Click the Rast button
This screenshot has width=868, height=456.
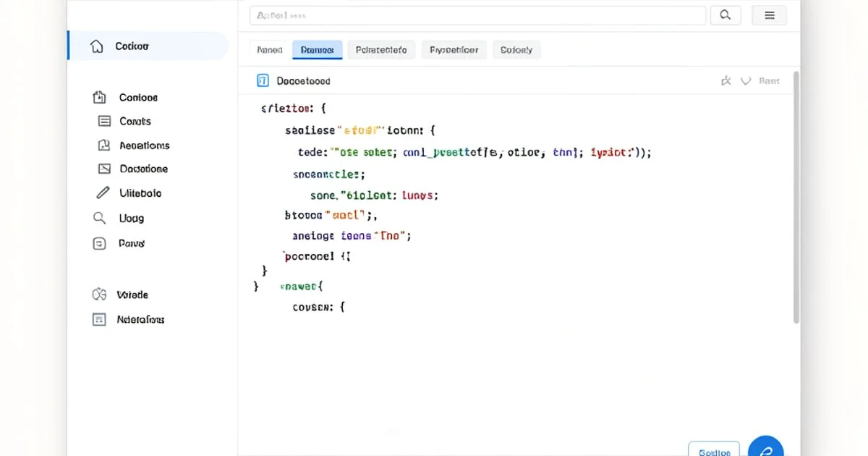coord(770,80)
